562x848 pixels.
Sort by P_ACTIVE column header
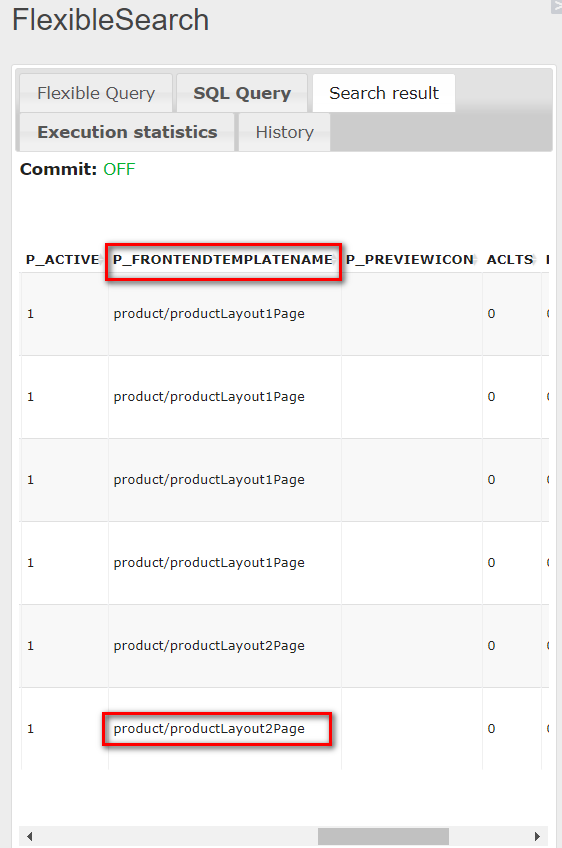62,260
